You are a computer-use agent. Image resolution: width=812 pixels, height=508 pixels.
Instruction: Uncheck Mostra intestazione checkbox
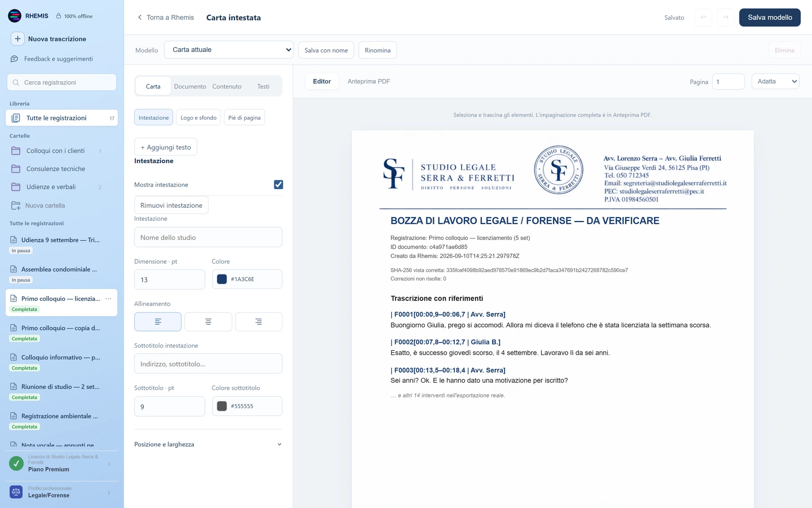coord(278,184)
